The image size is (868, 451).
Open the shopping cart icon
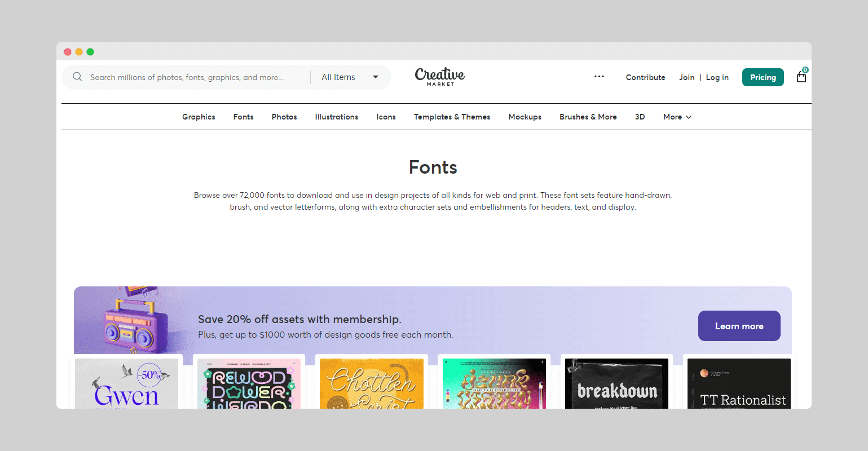tap(801, 76)
